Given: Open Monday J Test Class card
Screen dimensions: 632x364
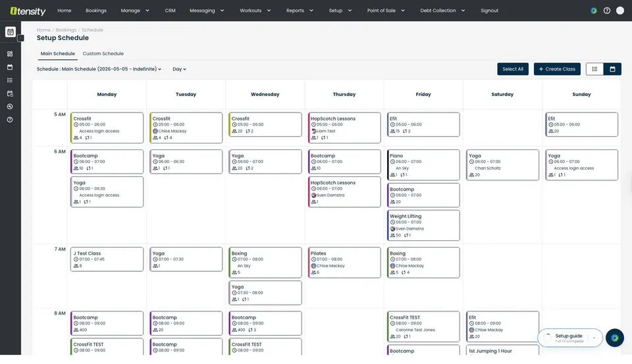Looking at the screenshot, I should 107,259.
